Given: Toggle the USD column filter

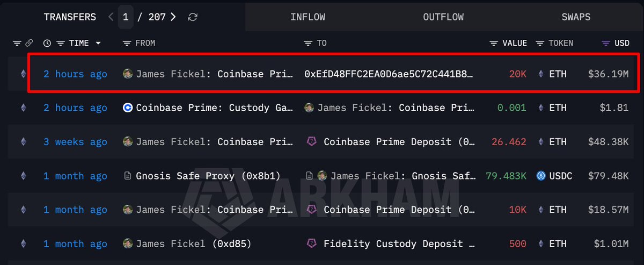Looking at the screenshot, I should coord(606,43).
